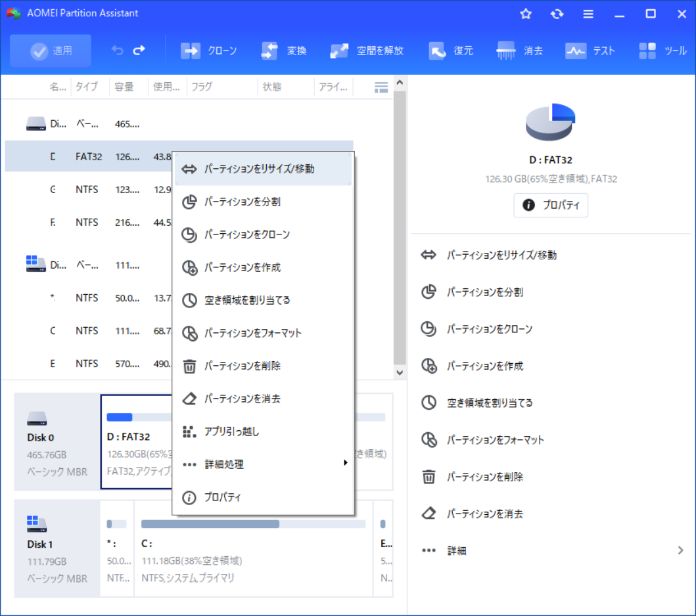Toggle the list view layout icon
The width and height of the screenshot is (696, 616).
click(381, 87)
